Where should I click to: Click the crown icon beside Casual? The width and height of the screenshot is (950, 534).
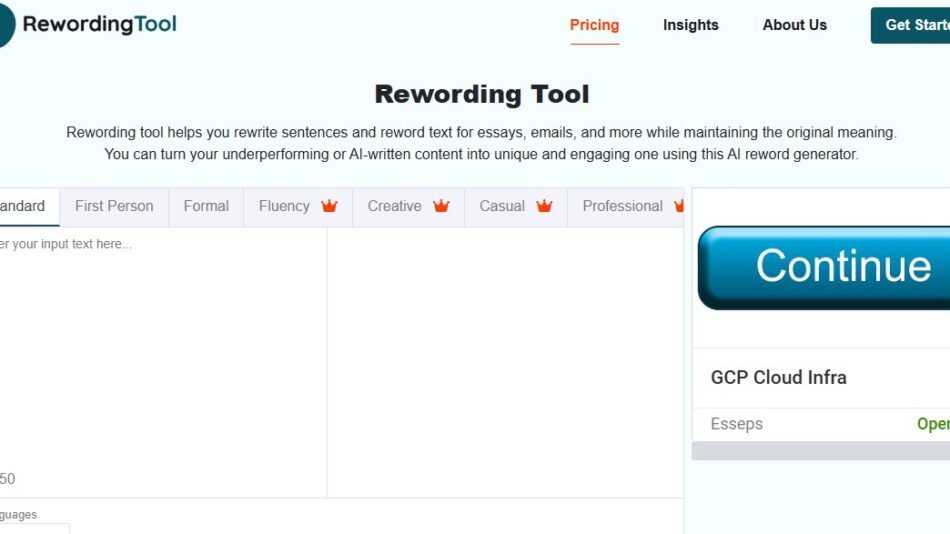pos(544,206)
